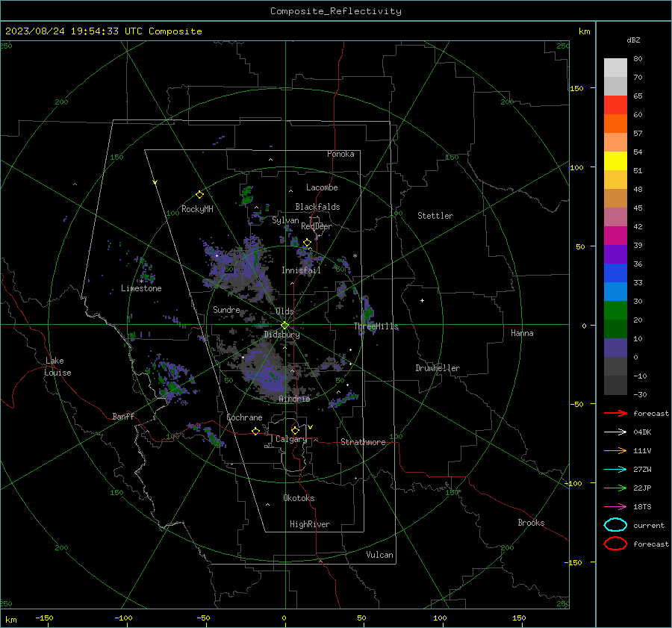Click the red forecast arrow in legend
Viewport: 672px width, 628px height.
pos(615,413)
